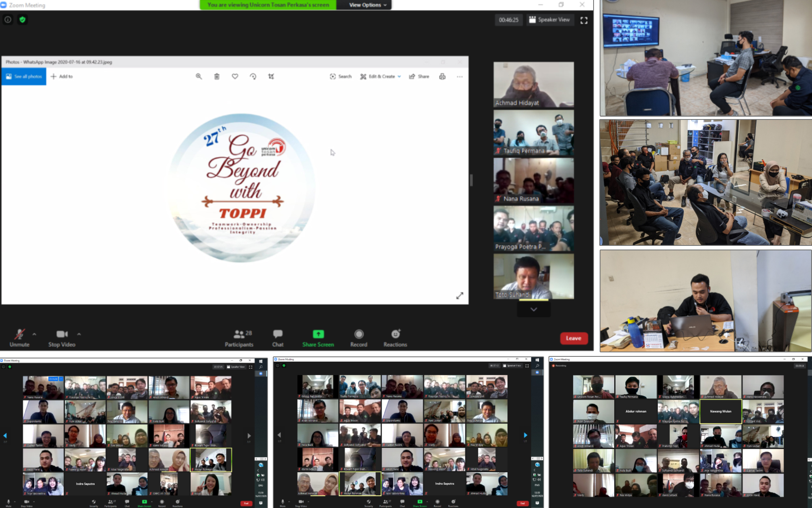The height and width of the screenshot is (508, 812).
Task: Click the green encryption shield icon
Action: 22,20
